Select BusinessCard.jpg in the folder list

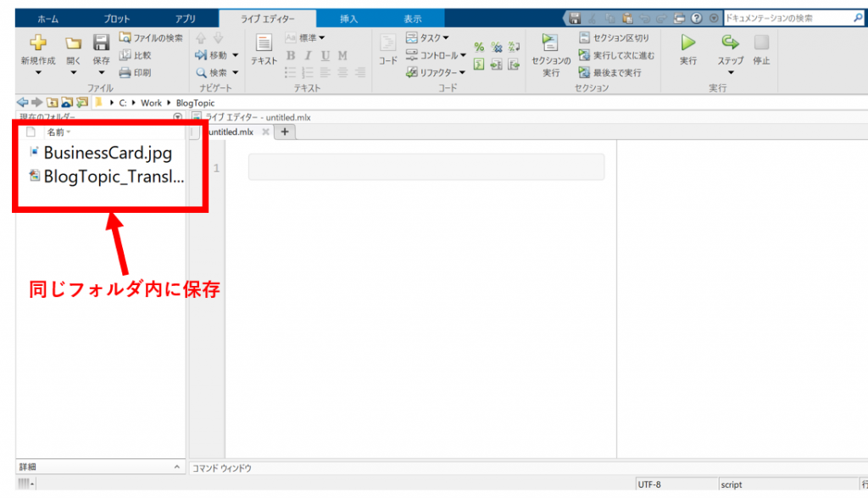[107, 154]
